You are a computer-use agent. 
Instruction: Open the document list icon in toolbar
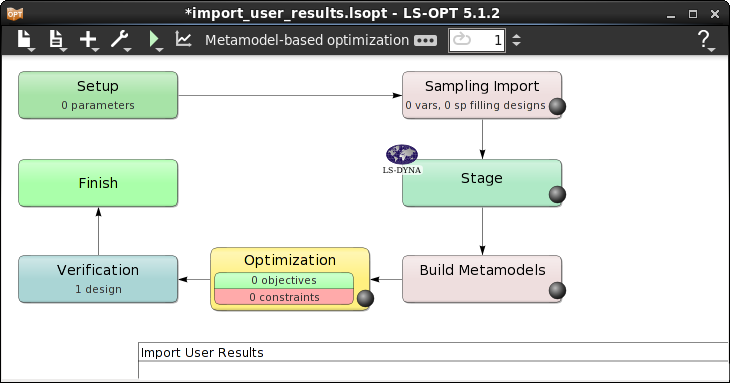tap(55, 39)
